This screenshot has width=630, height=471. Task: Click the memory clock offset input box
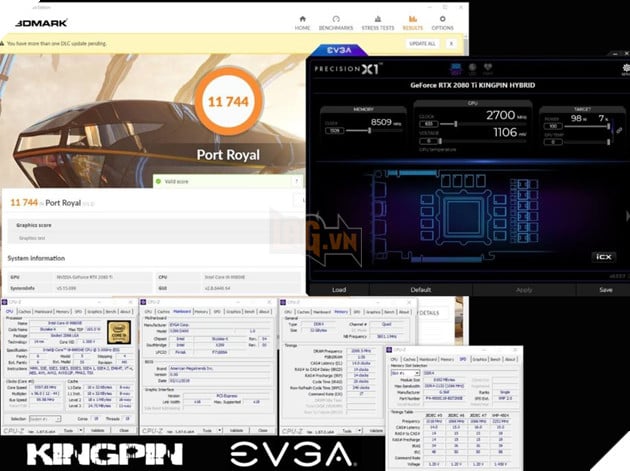[x=334, y=131]
